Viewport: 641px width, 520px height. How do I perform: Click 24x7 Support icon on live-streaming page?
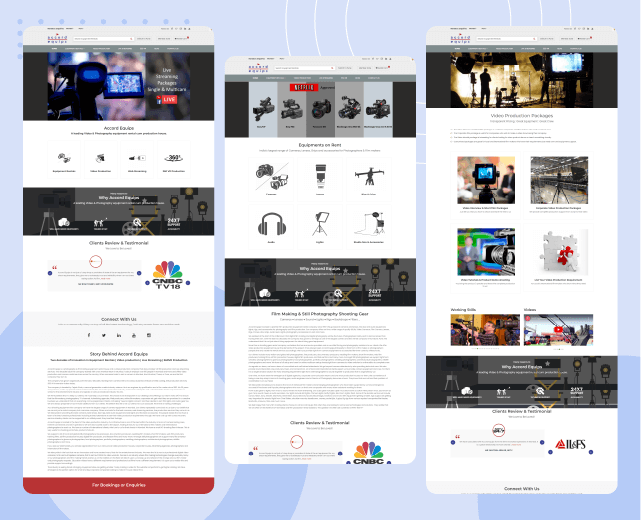(173, 224)
